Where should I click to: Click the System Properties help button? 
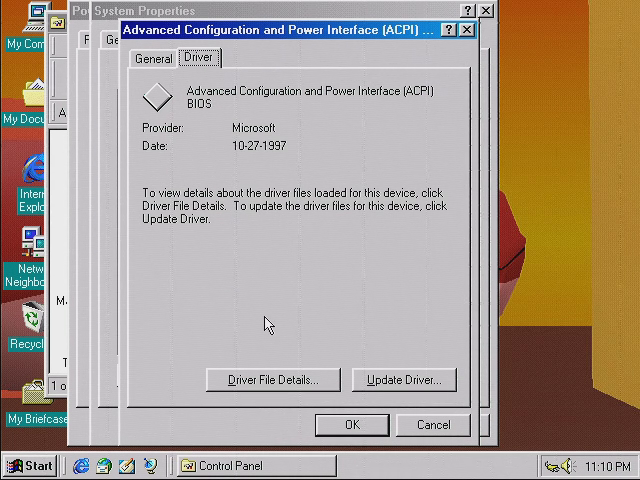coord(468,11)
